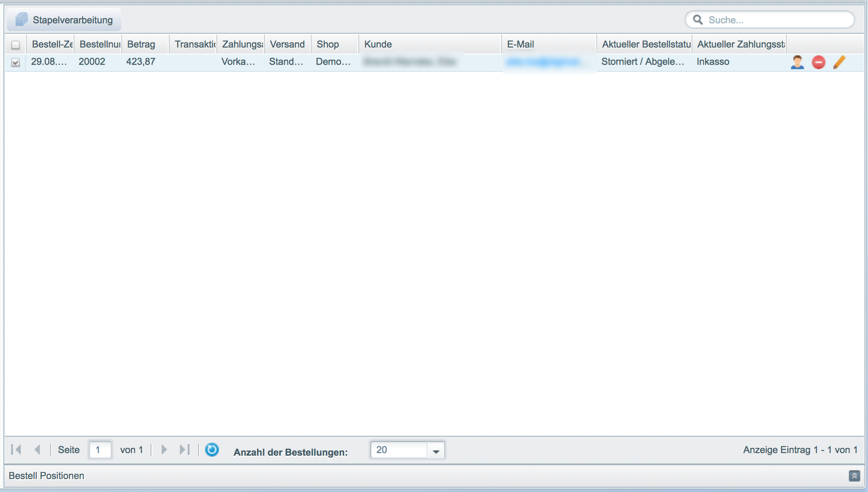Go to the previous page of orders
Image resolution: width=868 pixels, height=492 pixels.
pos(38,450)
